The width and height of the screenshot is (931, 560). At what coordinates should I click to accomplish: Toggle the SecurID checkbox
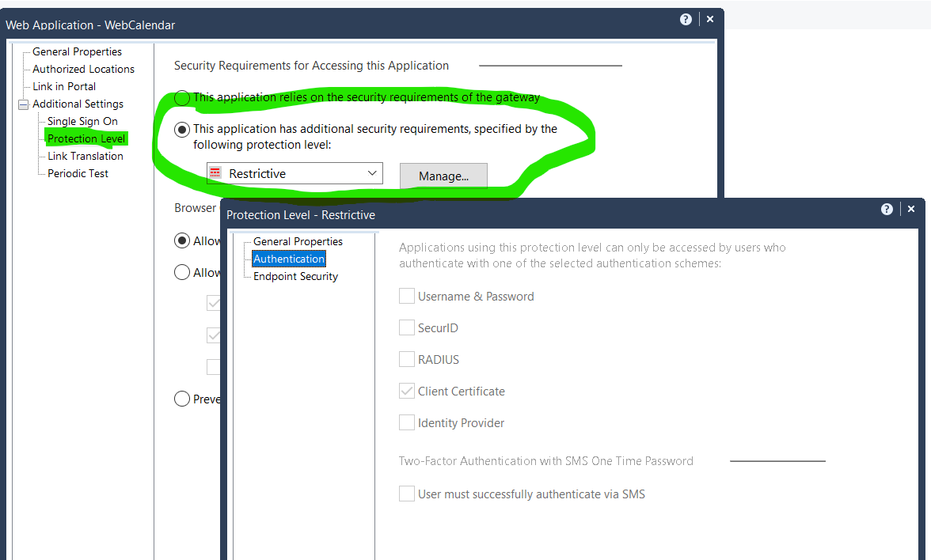pyautogui.click(x=407, y=328)
